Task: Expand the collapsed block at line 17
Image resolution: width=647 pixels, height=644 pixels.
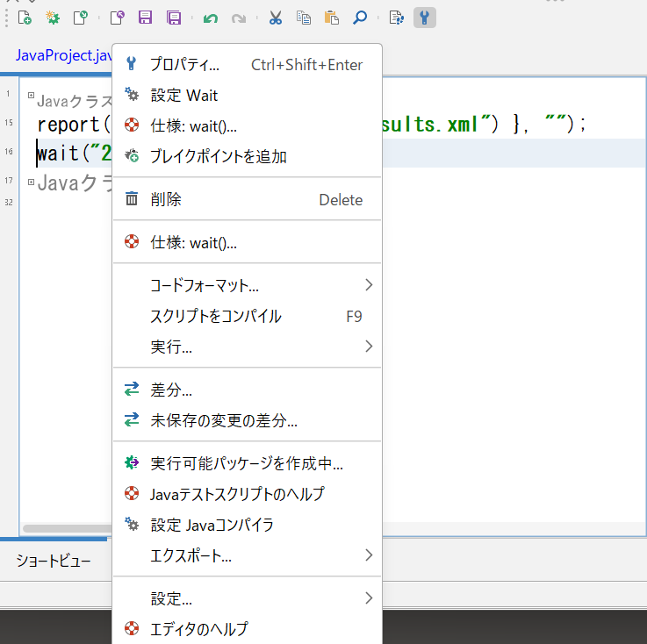Action: coord(31,182)
